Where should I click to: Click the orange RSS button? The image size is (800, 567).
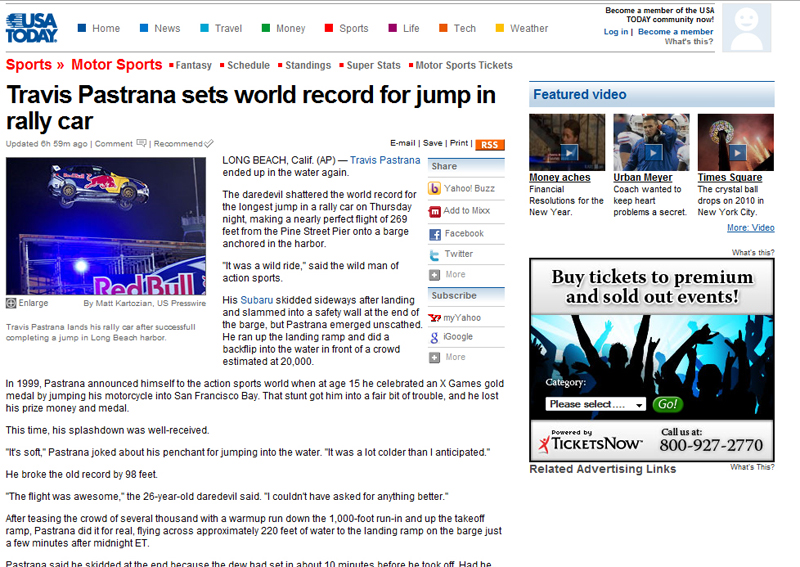(x=490, y=145)
